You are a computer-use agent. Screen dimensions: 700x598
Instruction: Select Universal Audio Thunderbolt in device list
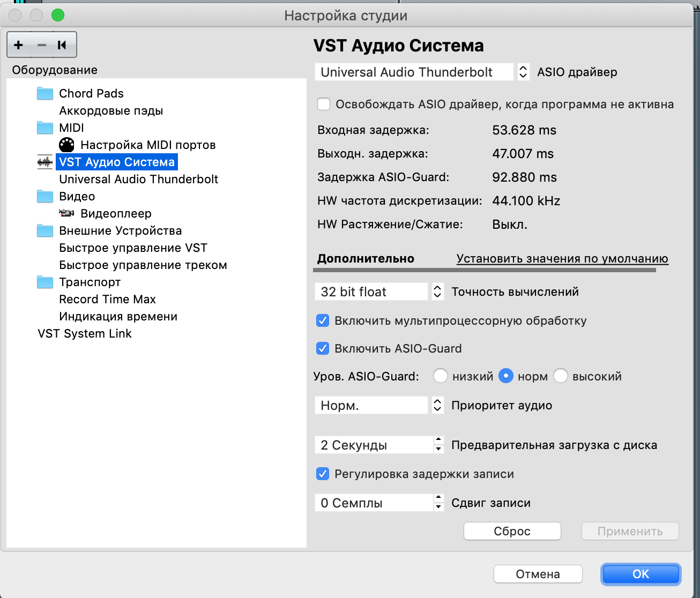click(138, 179)
